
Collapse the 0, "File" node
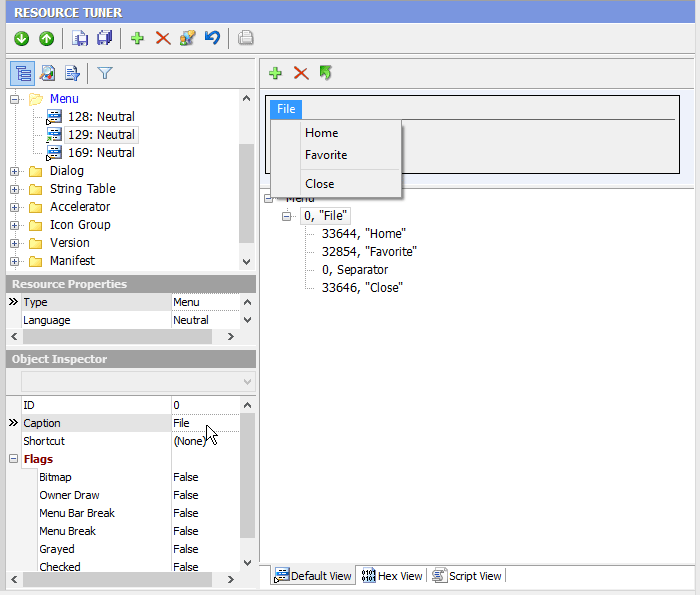click(x=286, y=216)
